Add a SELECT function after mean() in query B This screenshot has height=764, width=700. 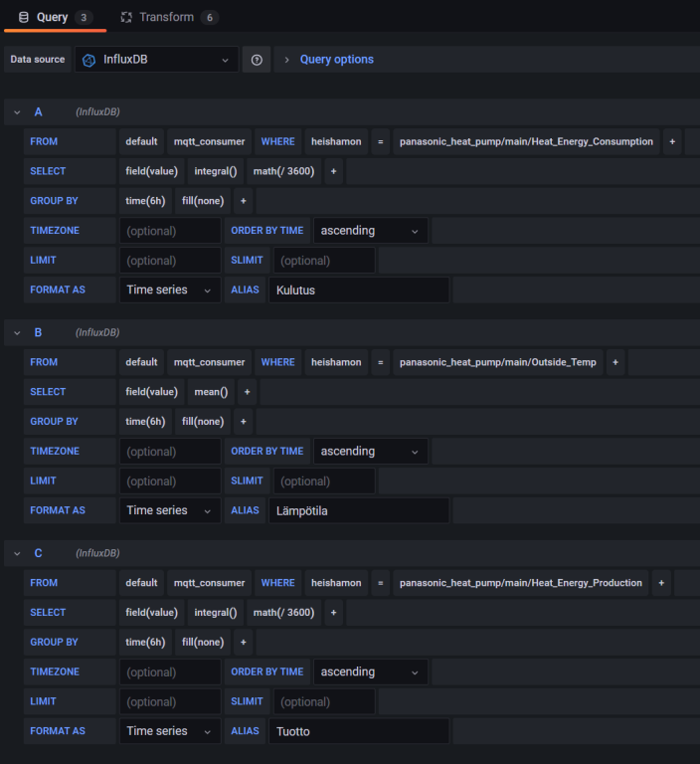click(247, 392)
